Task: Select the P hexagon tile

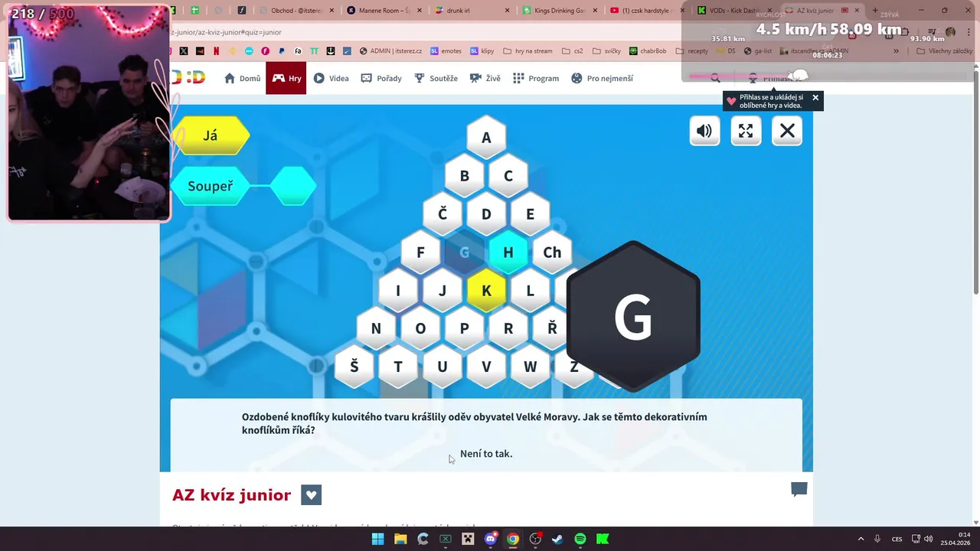Action: tap(464, 328)
